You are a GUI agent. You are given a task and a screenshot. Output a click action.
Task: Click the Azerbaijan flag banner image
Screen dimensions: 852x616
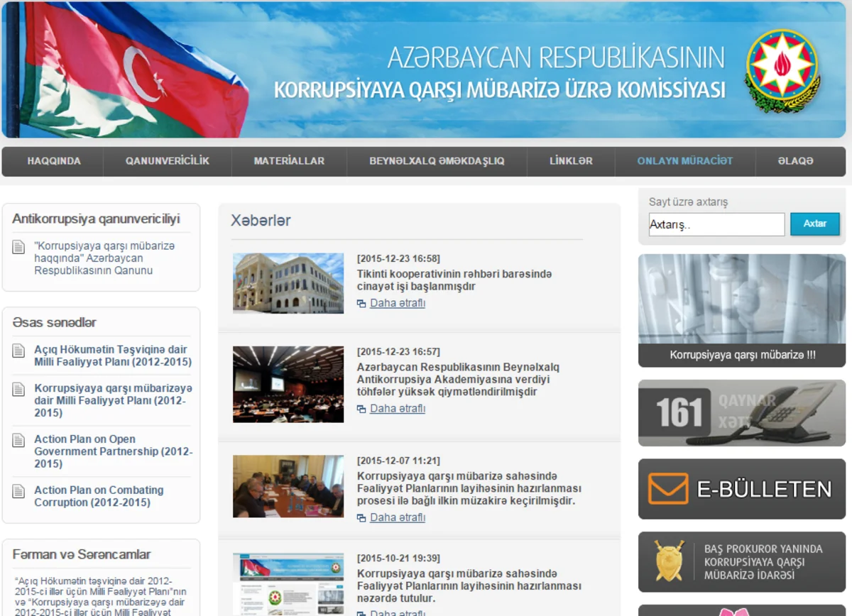[128, 70]
